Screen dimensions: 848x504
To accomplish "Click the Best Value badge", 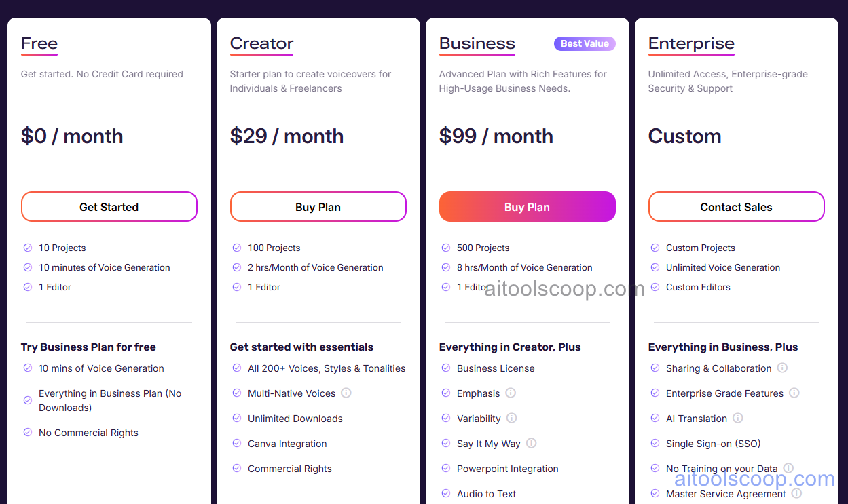I will (585, 43).
